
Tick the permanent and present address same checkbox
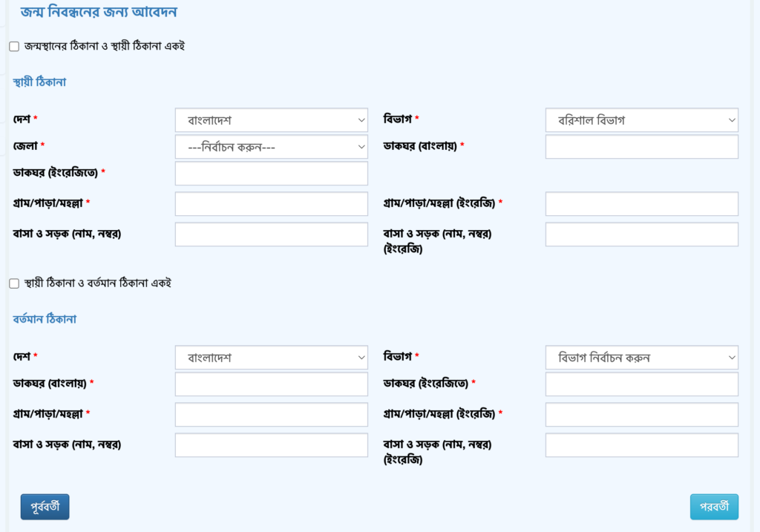[x=14, y=283]
